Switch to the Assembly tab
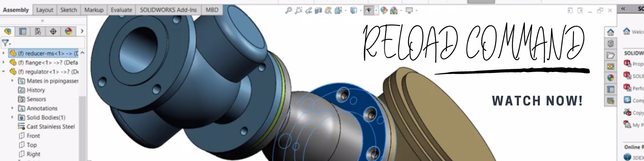The height and width of the screenshot is (161, 644). pyautogui.click(x=16, y=10)
